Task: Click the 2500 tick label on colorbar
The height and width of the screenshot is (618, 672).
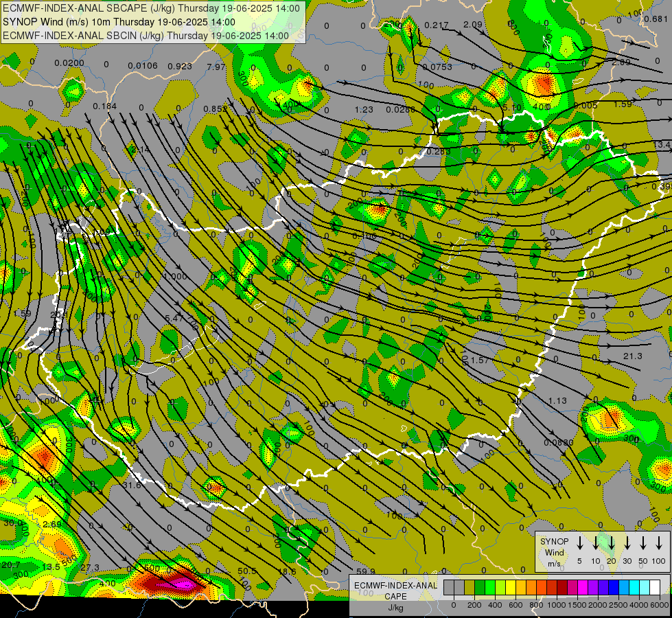Action: pos(618,605)
